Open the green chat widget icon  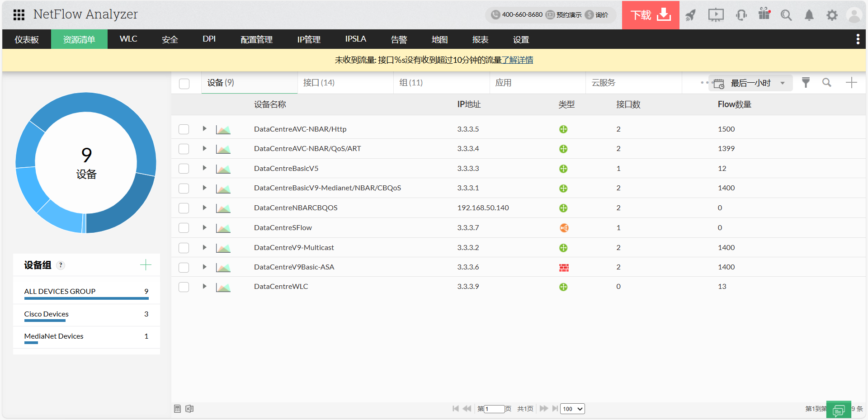(x=838, y=410)
